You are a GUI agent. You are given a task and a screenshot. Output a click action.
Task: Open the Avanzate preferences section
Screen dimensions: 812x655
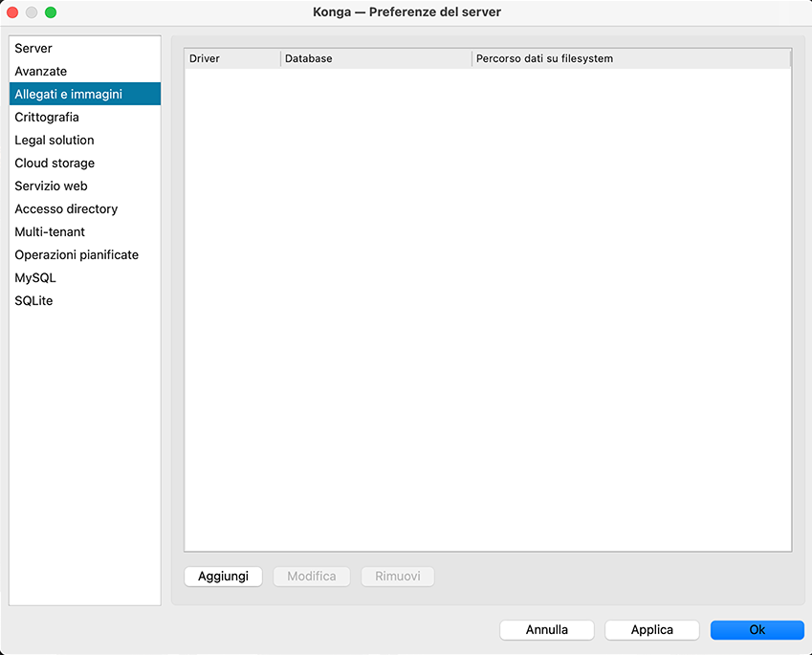click(x=41, y=72)
